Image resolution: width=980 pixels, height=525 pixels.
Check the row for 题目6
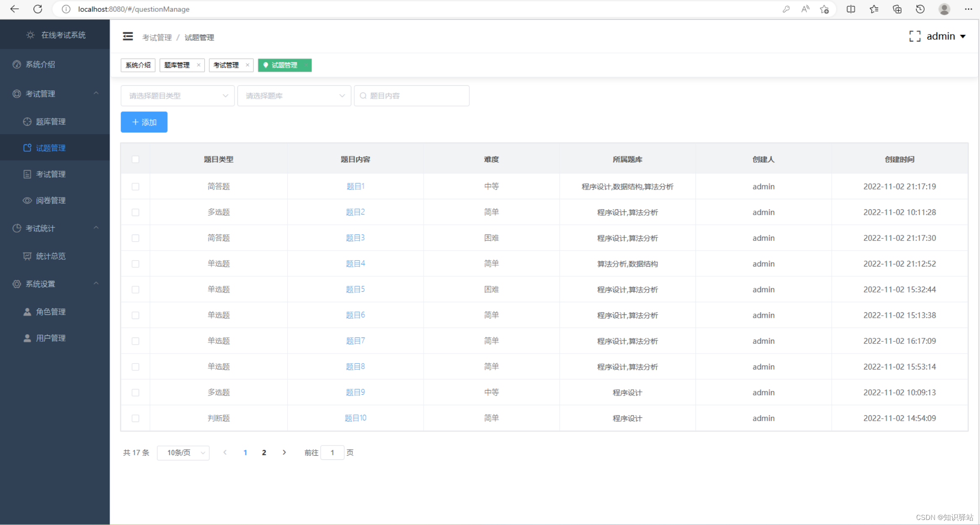coord(135,315)
